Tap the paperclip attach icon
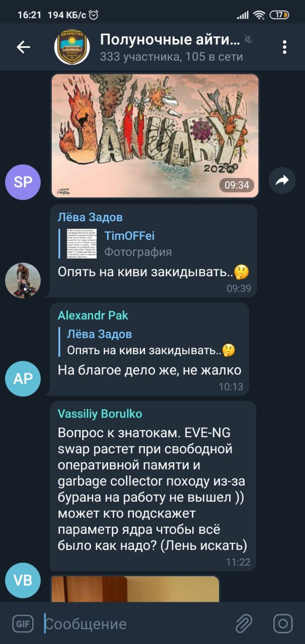Image resolution: width=305 pixels, height=644 pixels. pos(244,624)
